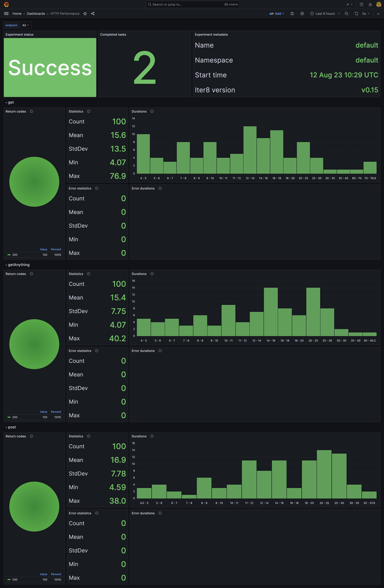Toggle the hamburger navigation menu
The height and width of the screenshot is (588, 384).
pyautogui.click(x=6, y=14)
